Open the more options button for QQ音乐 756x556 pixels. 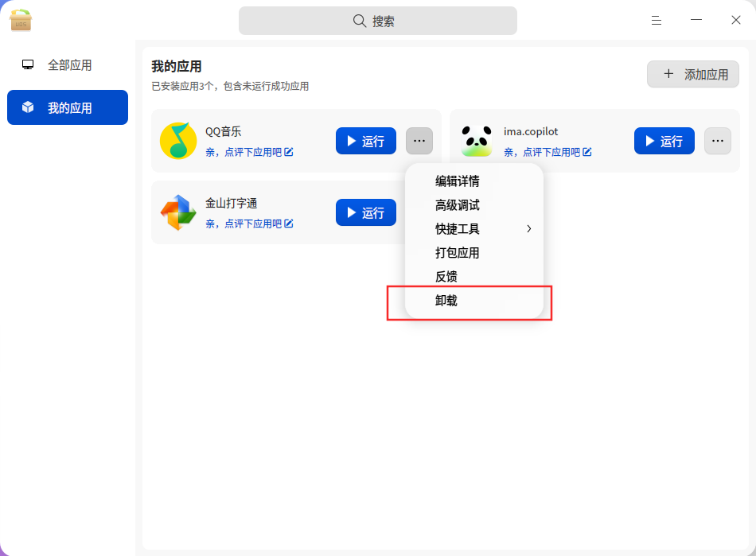(x=419, y=141)
